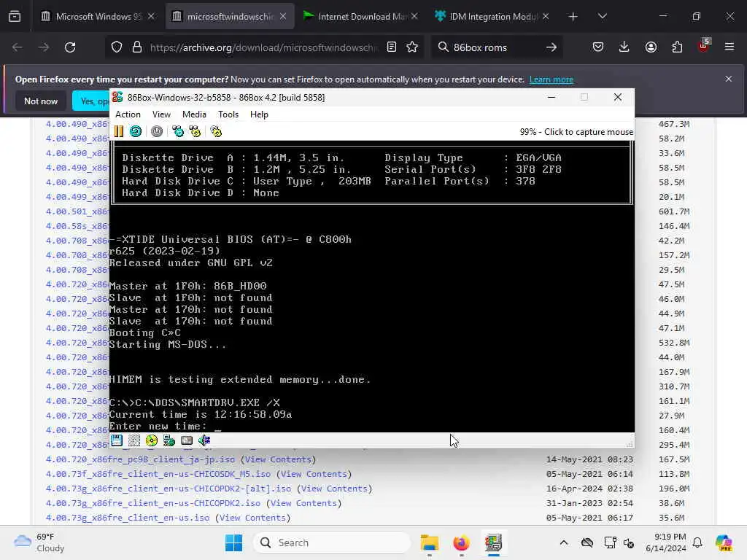This screenshot has height=560, width=747.
Task: Click the hard reset icon in 86Box
Action: pos(136,131)
